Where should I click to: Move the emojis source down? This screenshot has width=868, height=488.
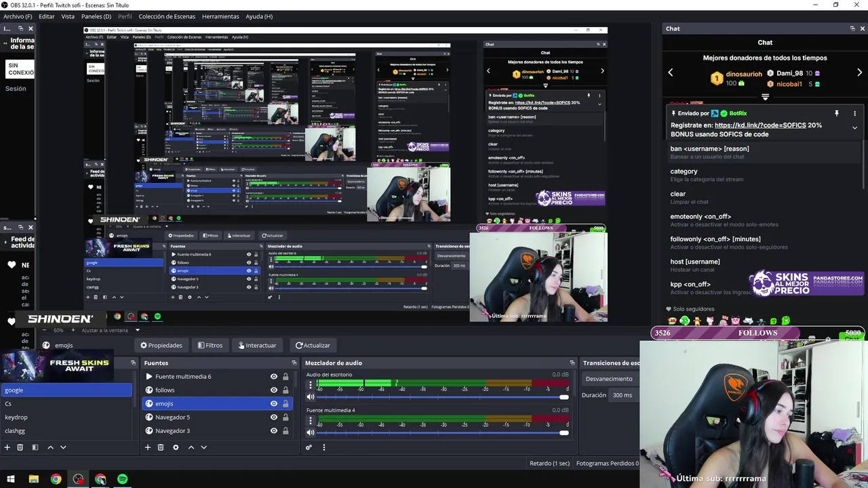pos(203,447)
